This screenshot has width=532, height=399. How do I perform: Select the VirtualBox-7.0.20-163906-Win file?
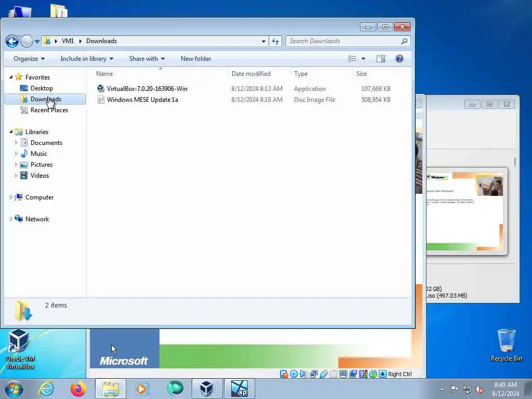click(243, 88)
